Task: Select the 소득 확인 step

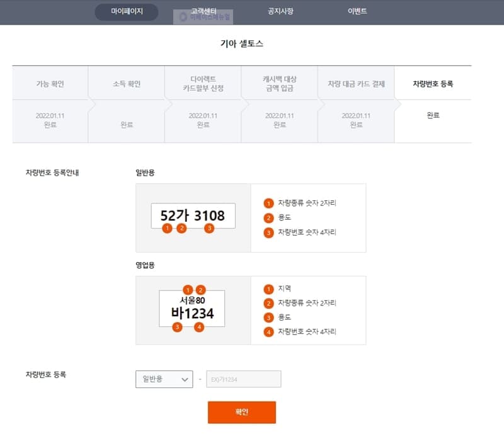Action: (127, 84)
